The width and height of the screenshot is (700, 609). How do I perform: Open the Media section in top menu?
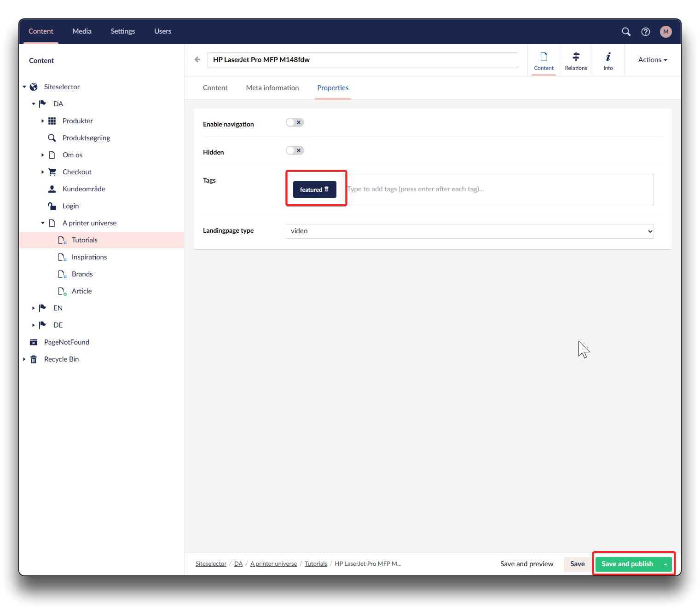82,31
